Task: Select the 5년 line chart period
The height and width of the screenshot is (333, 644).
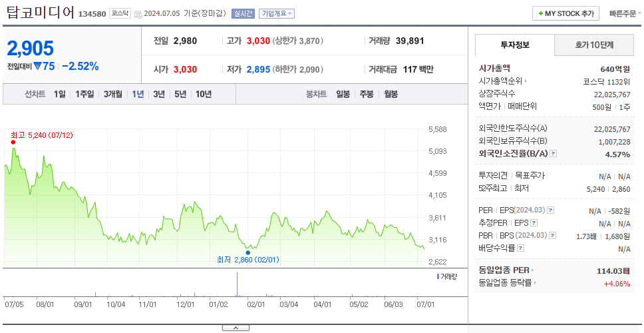Action: click(x=180, y=94)
